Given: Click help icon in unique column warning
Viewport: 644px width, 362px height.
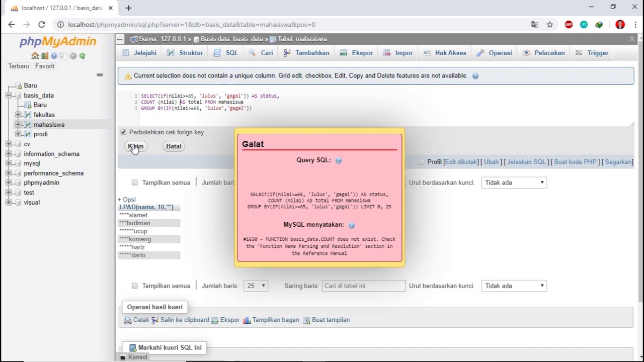Looking at the screenshot, I should [x=475, y=76].
